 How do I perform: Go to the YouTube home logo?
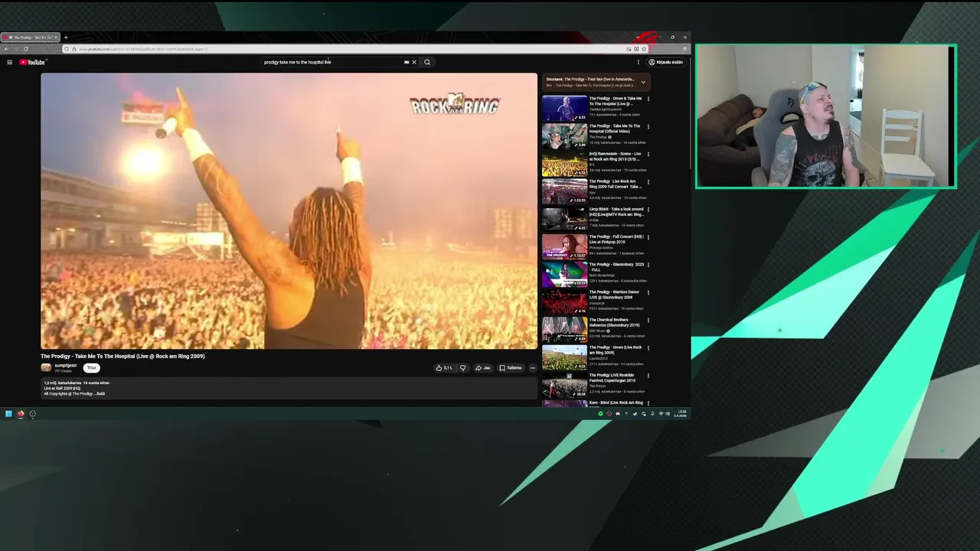[x=32, y=62]
